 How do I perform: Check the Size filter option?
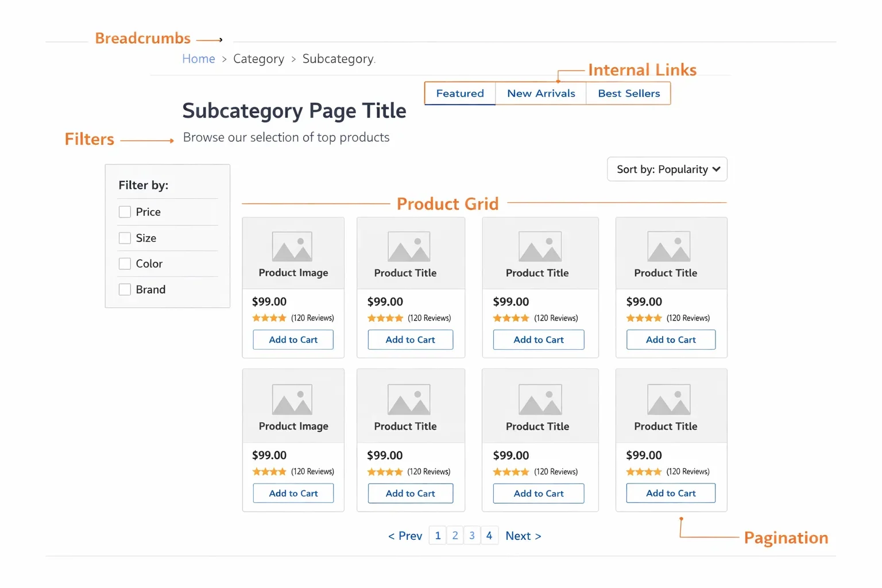[125, 238]
